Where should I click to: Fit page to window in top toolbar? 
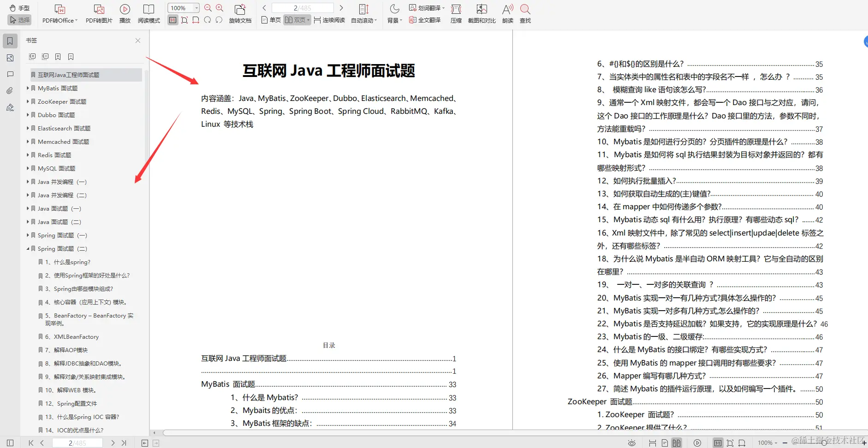coord(184,20)
